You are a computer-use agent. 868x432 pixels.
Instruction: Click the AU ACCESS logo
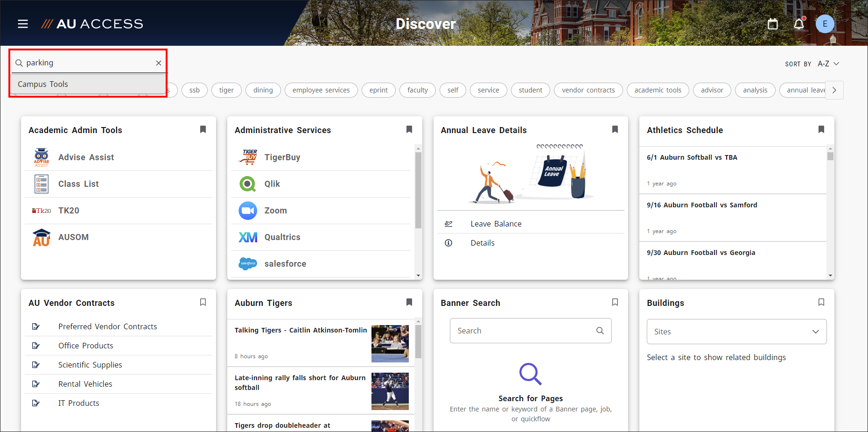click(x=92, y=24)
